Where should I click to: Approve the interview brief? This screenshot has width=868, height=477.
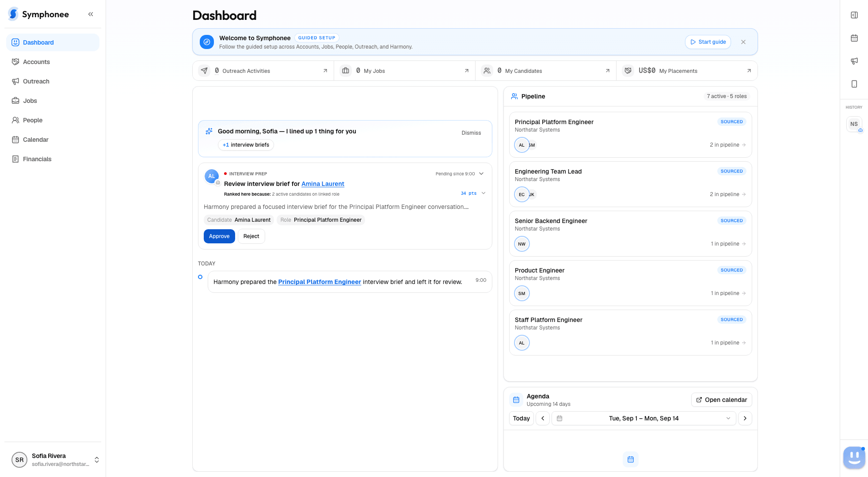219,236
